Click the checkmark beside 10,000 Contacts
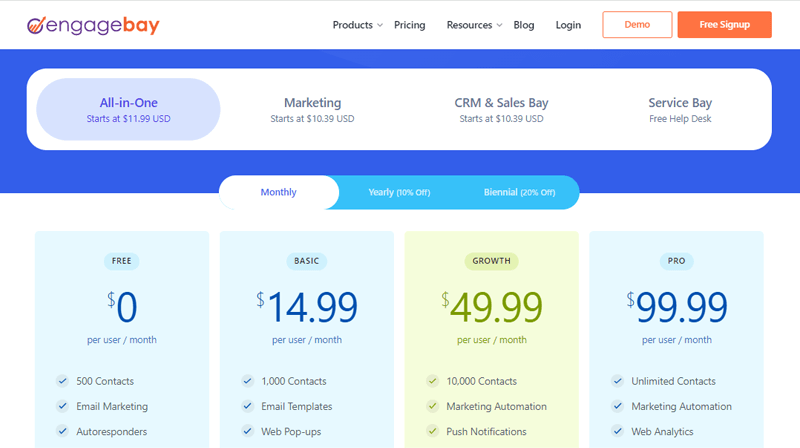Screen dimensions: 800x448 click(433, 381)
